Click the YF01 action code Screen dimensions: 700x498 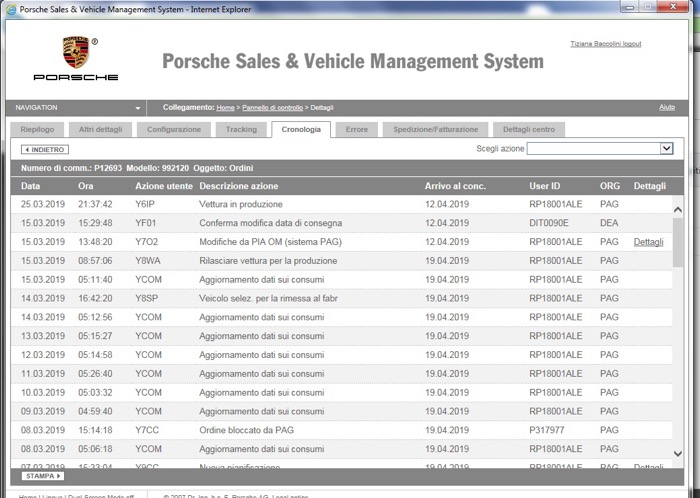coord(146,223)
